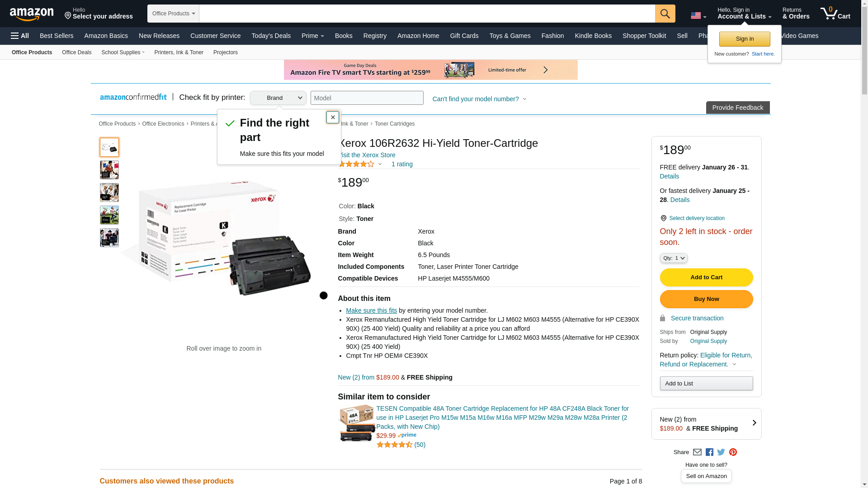
Task: Open the Qty quantity dropdown
Action: click(x=673, y=258)
